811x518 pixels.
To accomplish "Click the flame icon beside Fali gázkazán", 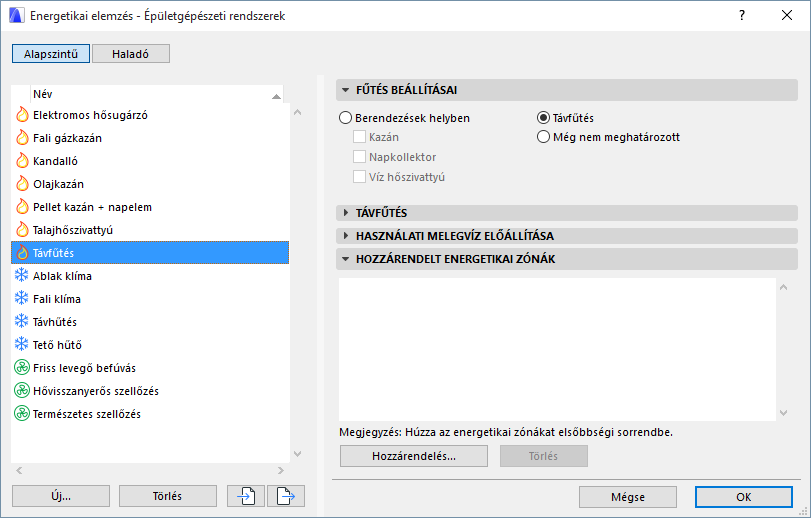I will click(22, 138).
